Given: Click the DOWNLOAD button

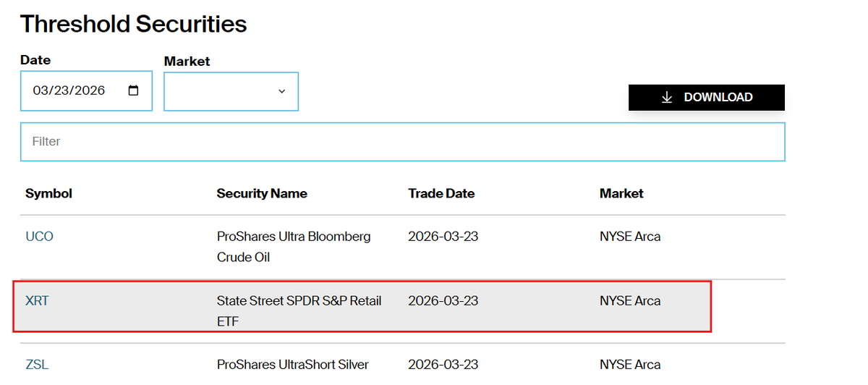Looking at the screenshot, I should click(x=707, y=97).
